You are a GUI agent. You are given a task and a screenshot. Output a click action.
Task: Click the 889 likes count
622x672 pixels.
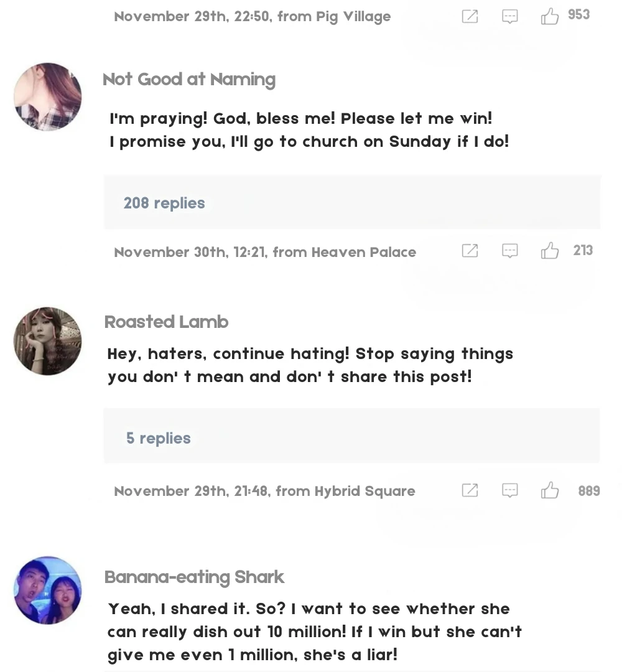tap(588, 491)
